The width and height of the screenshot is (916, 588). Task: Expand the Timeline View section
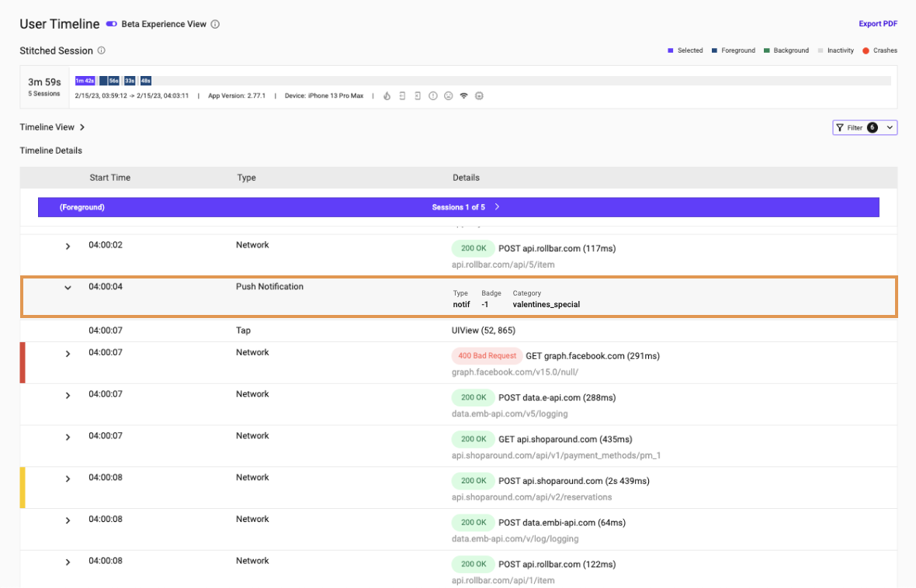tap(82, 126)
